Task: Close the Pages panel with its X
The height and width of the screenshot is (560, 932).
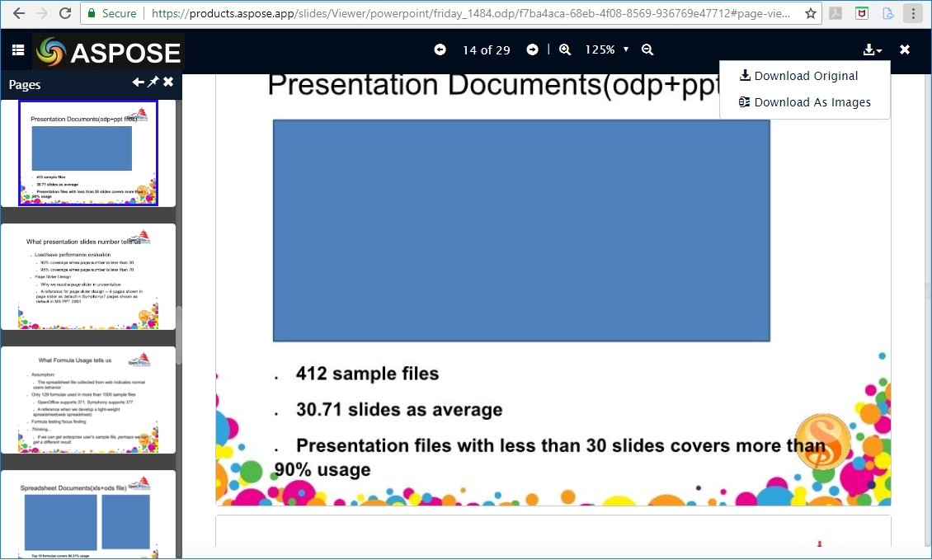Action: [x=170, y=82]
